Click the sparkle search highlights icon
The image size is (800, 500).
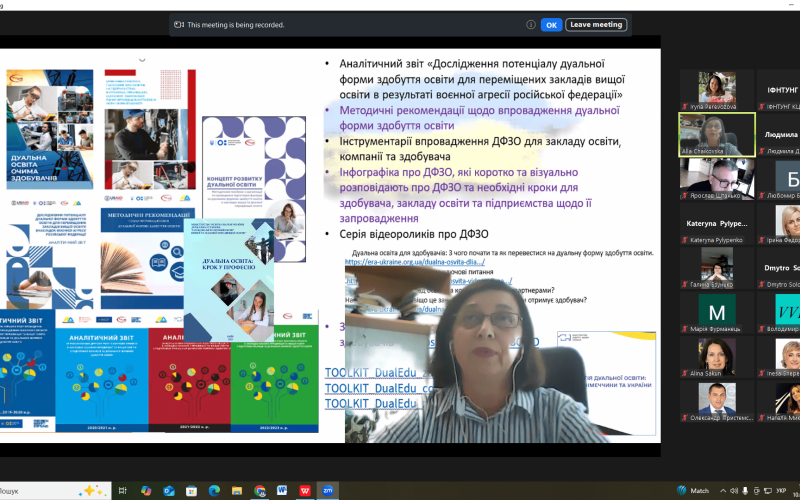click(93, 491)
